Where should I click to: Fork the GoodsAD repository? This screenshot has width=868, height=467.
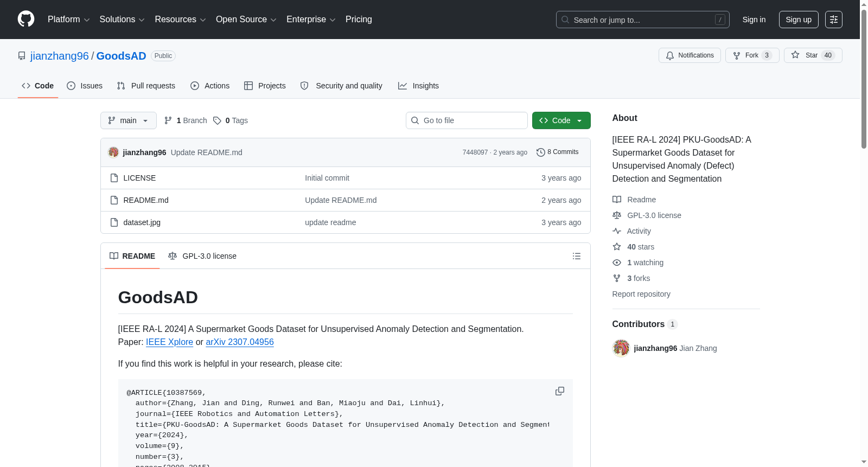click(x=752, y=55)
